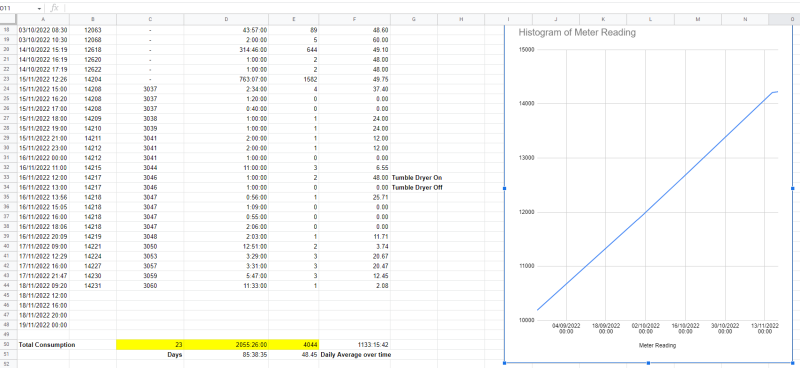Viewport: 800px width, 368px height.
Task: Click the Tumble Dryer Off cell
Action: [x=414, y=187]
